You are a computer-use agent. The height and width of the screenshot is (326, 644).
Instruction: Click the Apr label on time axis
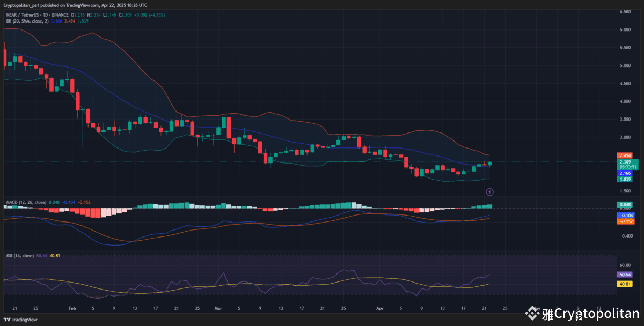pos(380,309)
